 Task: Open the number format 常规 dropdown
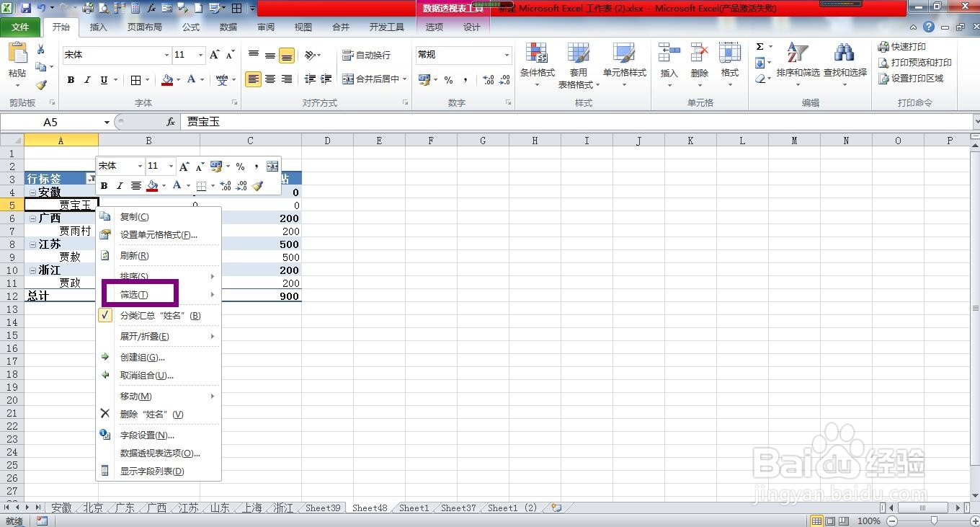[507, 55]
